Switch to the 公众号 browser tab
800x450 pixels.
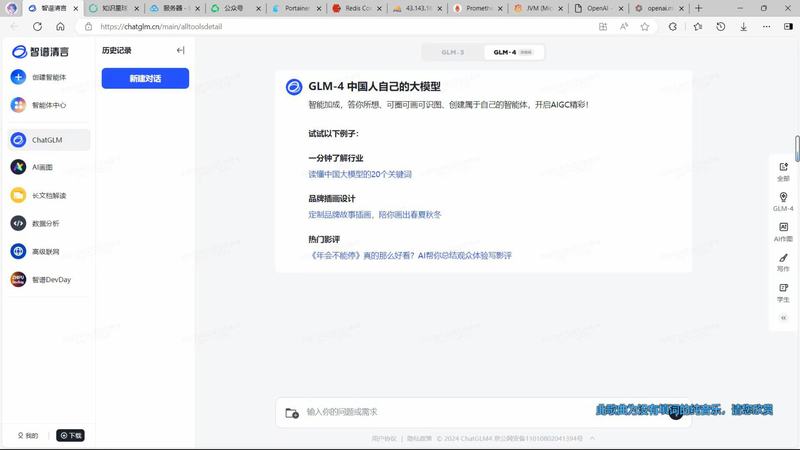click(x=236, y=8)
